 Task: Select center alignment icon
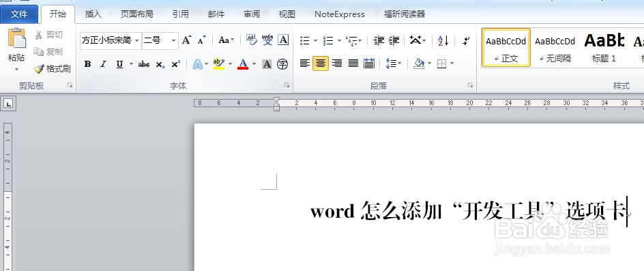tap(321, 63)
